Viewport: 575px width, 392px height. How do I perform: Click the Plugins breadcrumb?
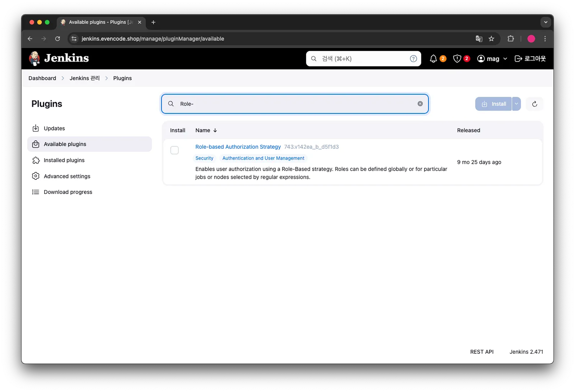123,78
